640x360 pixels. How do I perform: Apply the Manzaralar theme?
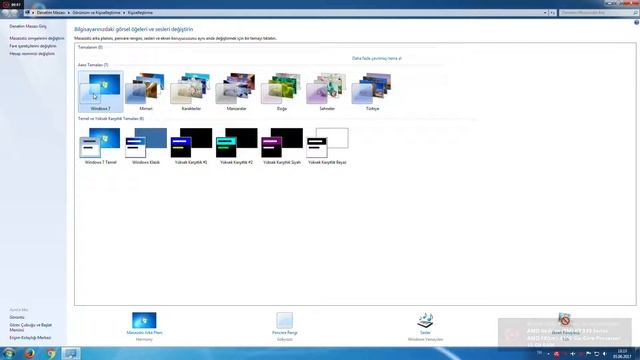click(x=236, y=91)
